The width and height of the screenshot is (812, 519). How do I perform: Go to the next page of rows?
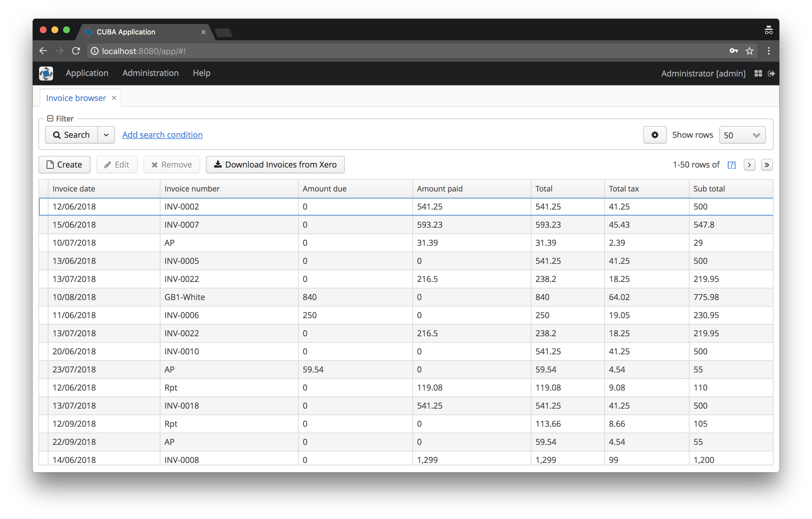click(749, 165)
